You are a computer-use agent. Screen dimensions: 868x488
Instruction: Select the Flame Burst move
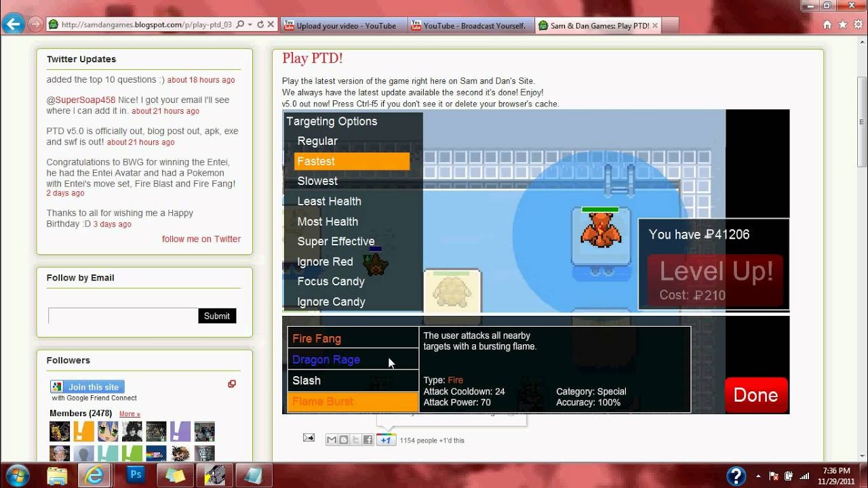(353, 401)
